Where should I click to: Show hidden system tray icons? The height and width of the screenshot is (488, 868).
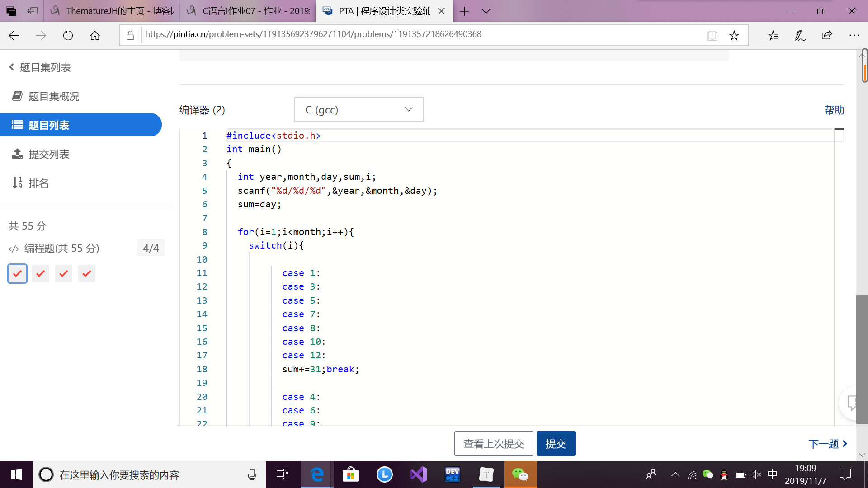(x=675, y=474)
